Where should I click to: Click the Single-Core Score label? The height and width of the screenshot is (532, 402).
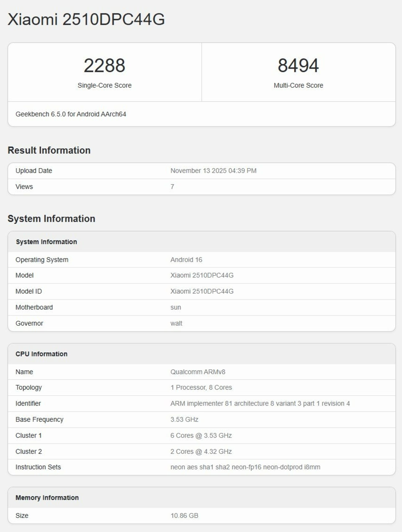pyautogui.click(x=104, y=85)
